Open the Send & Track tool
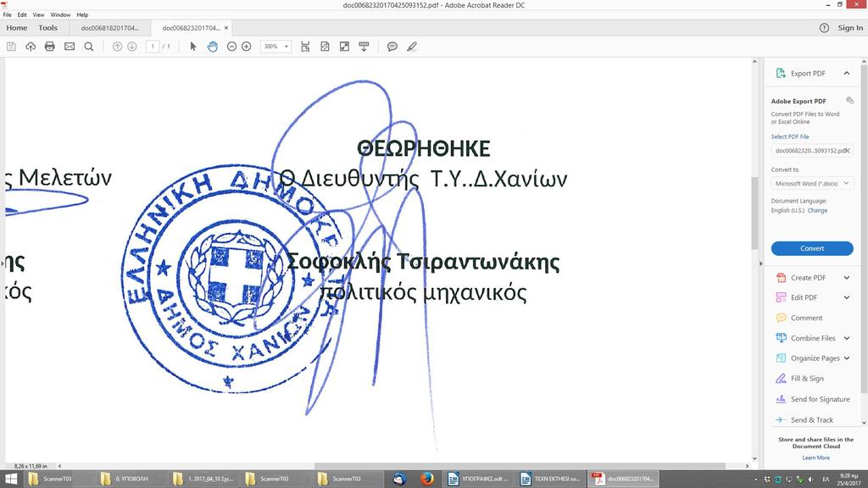The height and width of the screenshot is (488, 868). (813, 420)
